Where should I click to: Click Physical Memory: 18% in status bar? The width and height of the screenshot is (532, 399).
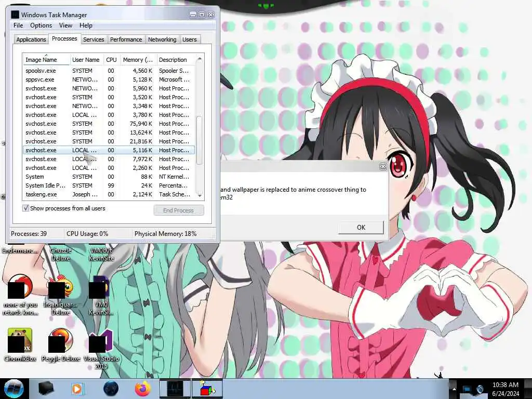pyautogui.click(x=165, y=234)
